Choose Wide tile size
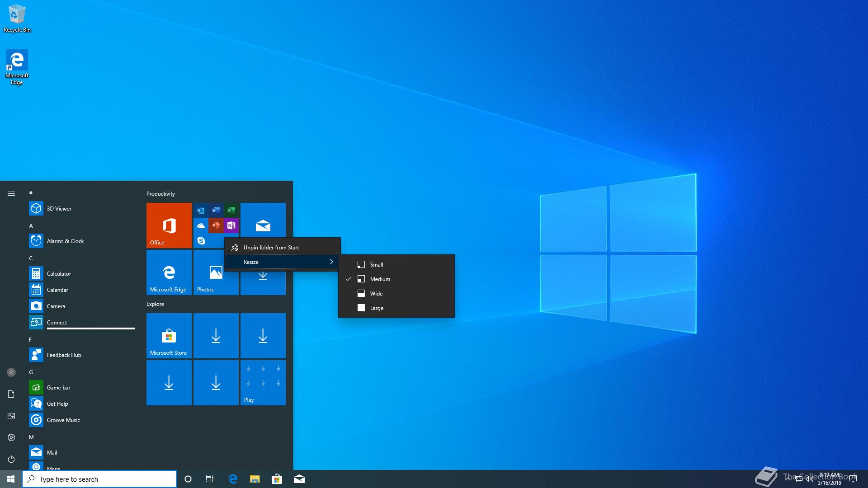 396,293
